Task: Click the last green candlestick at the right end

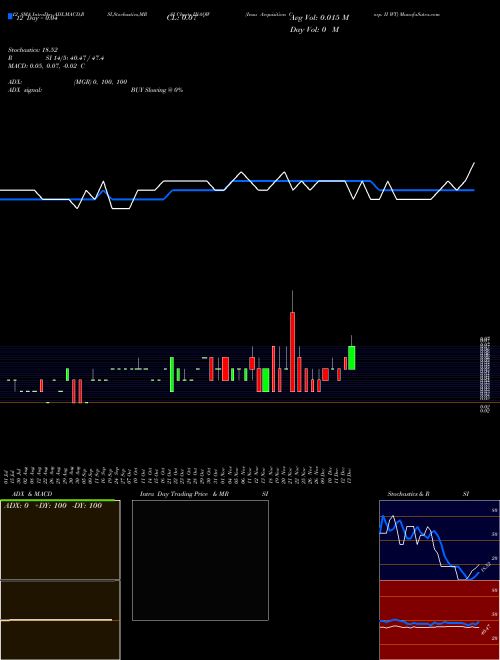Action: [x=351, y=358]
